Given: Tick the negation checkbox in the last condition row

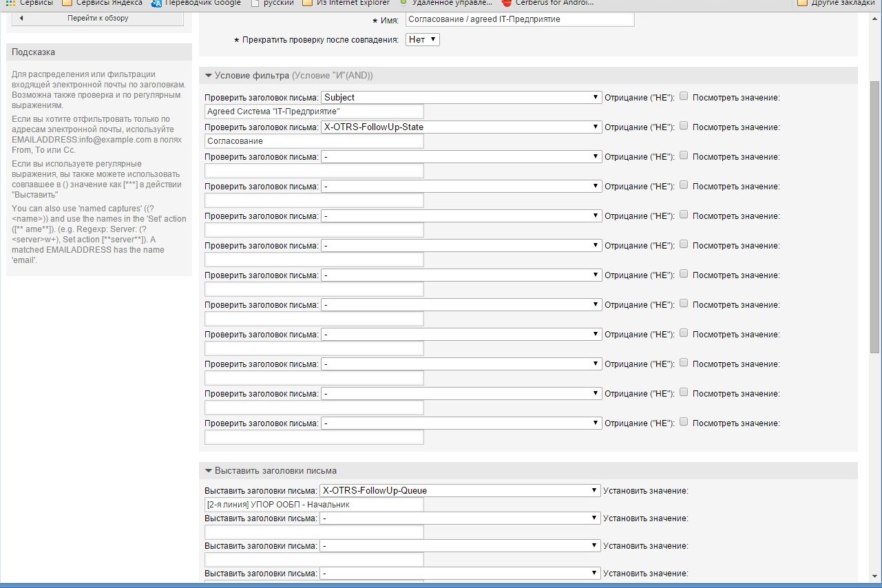Looking at the screenshot, I should (x=684, y=422).
